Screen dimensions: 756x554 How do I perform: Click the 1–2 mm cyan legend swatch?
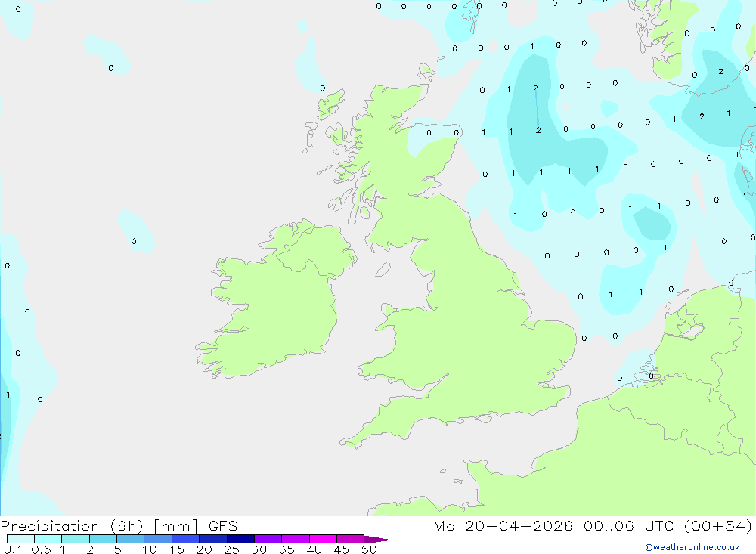click(76, 539)
